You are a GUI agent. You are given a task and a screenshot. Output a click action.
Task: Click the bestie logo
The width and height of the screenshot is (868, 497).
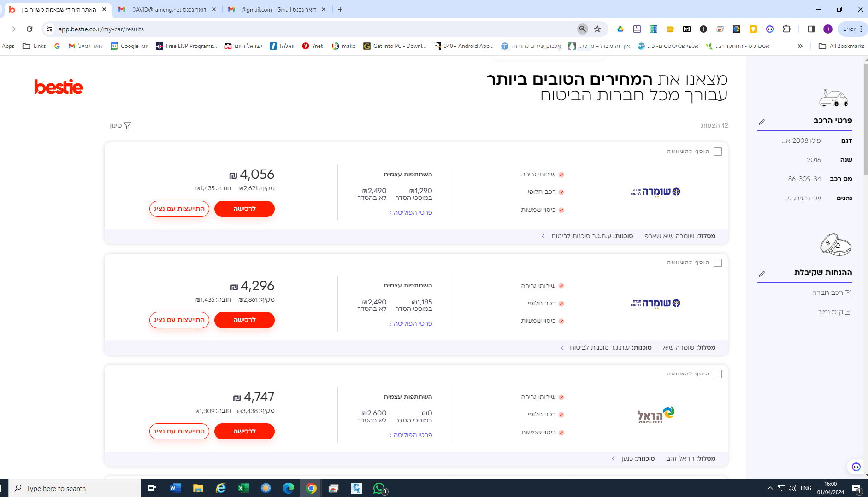[x=58, y=87]
